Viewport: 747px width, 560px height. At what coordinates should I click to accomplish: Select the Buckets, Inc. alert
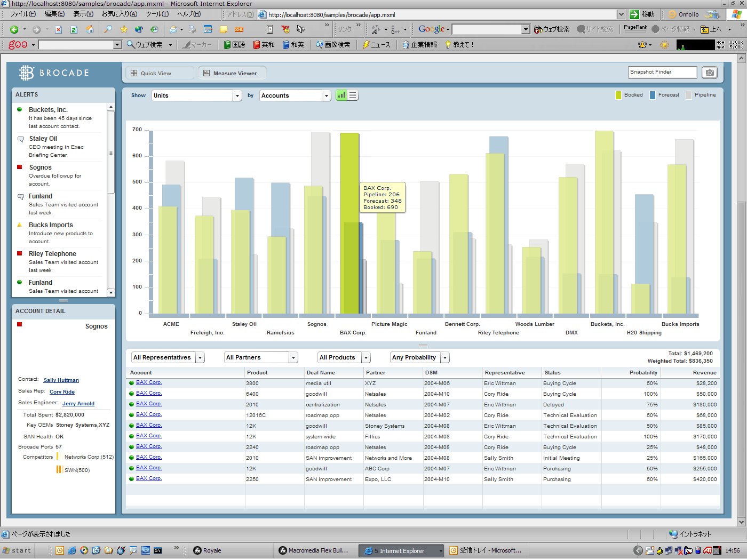click(x=59, y=118)
